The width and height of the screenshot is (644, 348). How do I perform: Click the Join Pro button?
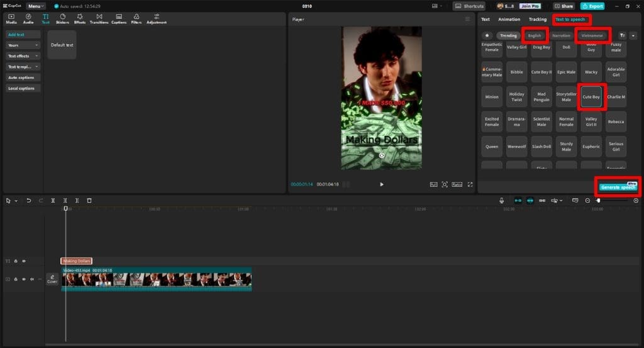click(530, 6)
